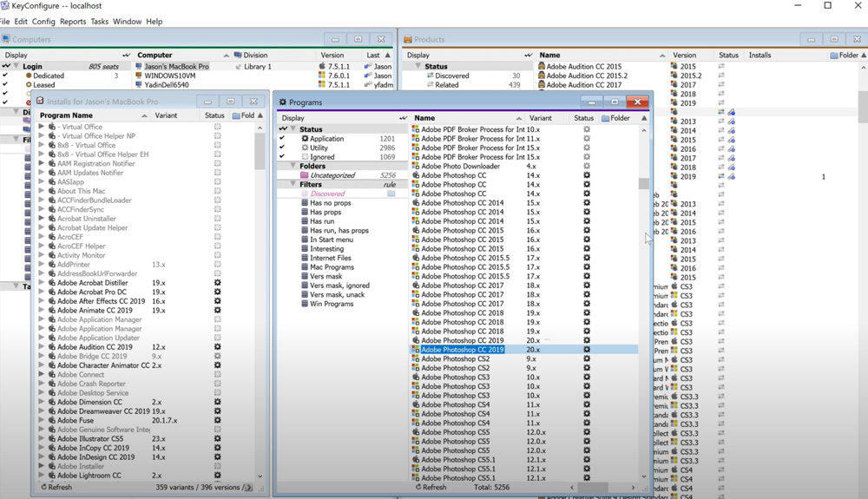Open the Tasks menu
This screenshot has width=868, height=499.
100,22
